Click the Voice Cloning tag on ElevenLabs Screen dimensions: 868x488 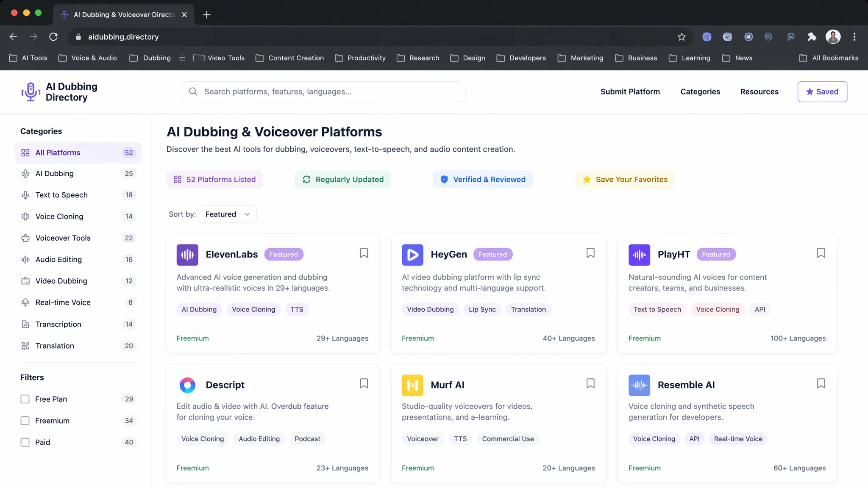pyautogui.click(x=253, y=309)
